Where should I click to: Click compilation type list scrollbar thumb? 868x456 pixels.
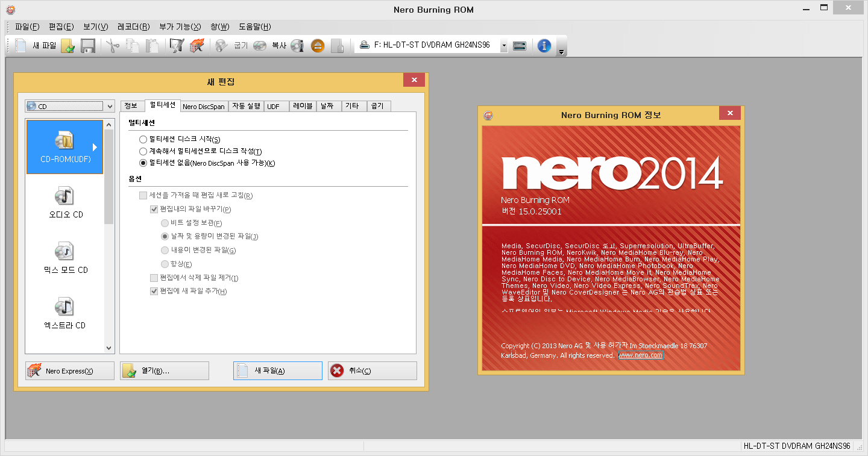click(109, 176)
